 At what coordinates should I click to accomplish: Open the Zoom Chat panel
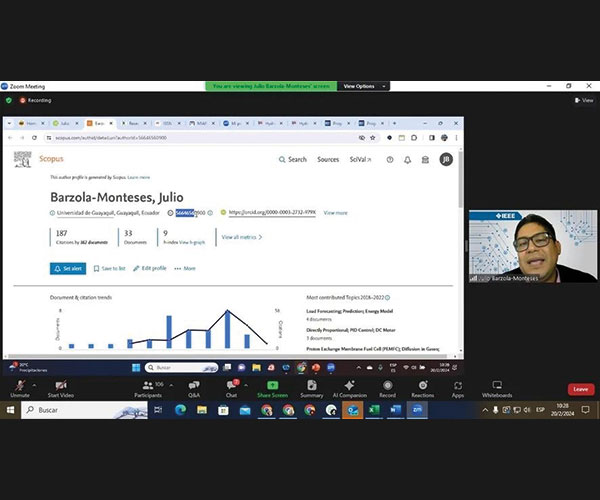tap(232, 389)
